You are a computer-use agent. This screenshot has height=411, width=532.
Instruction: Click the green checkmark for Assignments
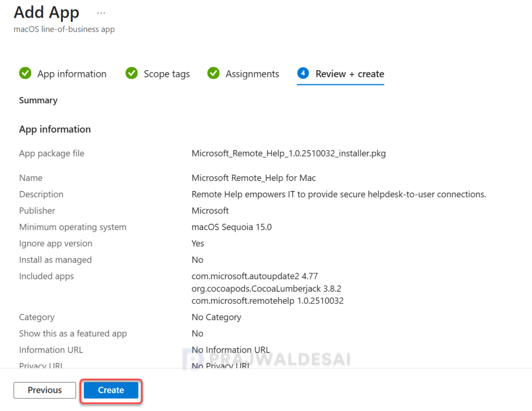coord(214,73)
